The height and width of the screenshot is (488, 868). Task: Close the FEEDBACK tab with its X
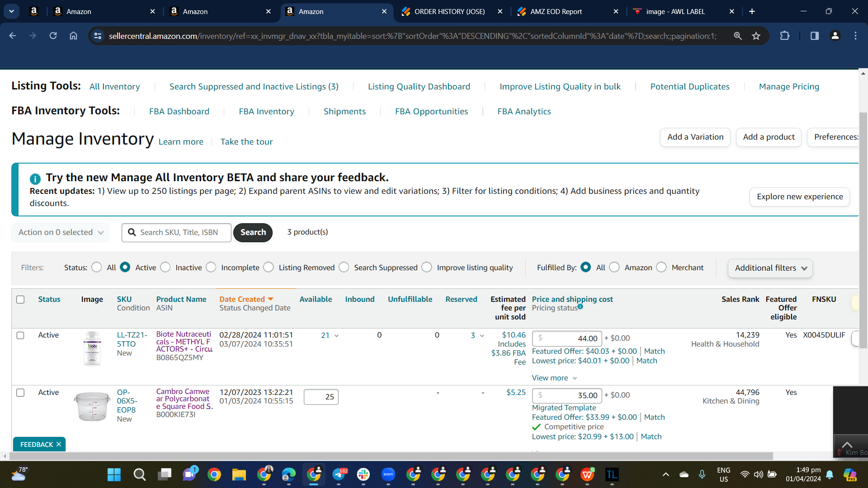(x=59, y=445)
